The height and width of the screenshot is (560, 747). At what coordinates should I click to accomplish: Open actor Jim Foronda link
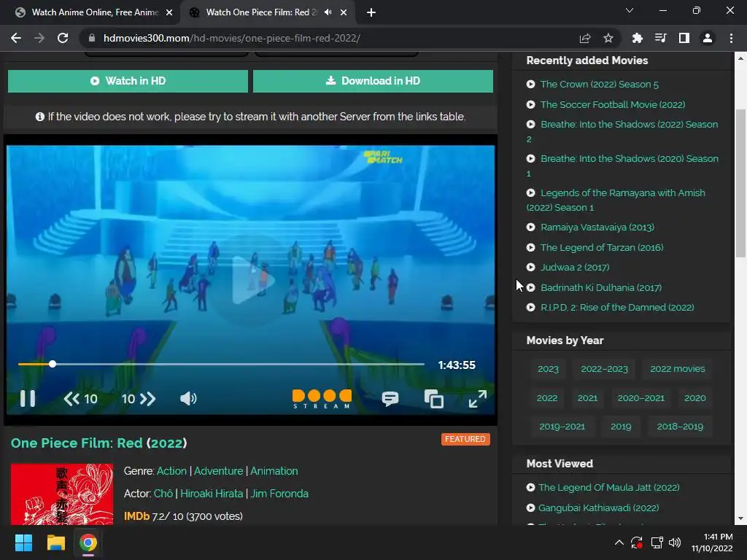(x=279, y=494)
